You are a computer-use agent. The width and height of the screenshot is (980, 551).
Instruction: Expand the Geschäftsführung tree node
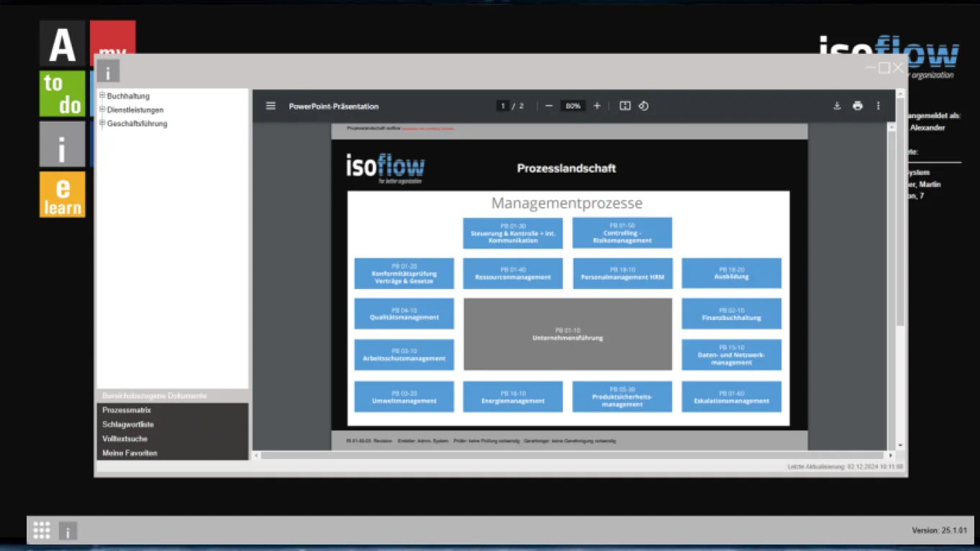tap(102, 123)
